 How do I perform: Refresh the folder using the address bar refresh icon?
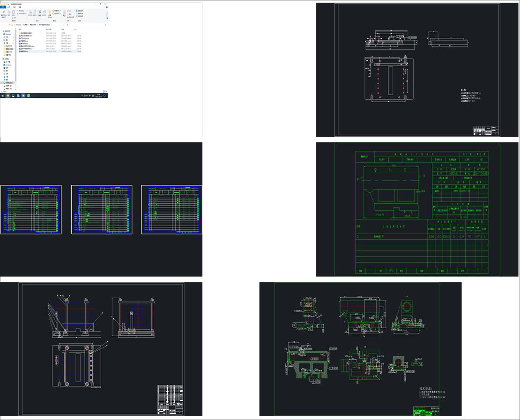click(67, 25)
